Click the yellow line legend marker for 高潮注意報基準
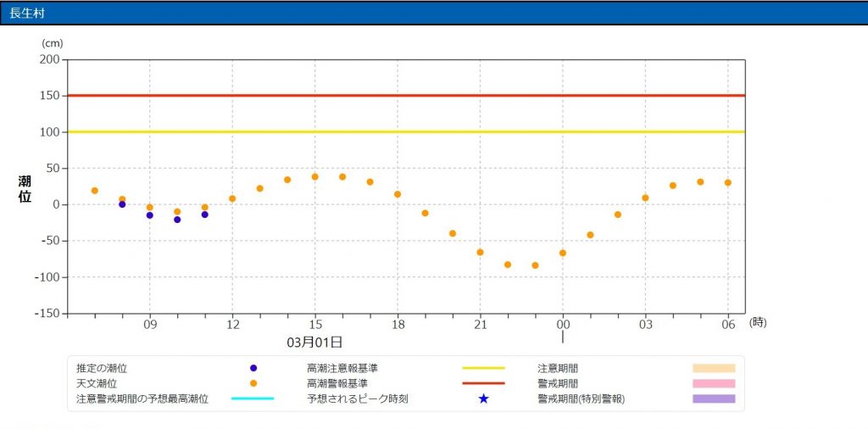Image resolution: width=868 pixels, height=429 pixels. 484,368
